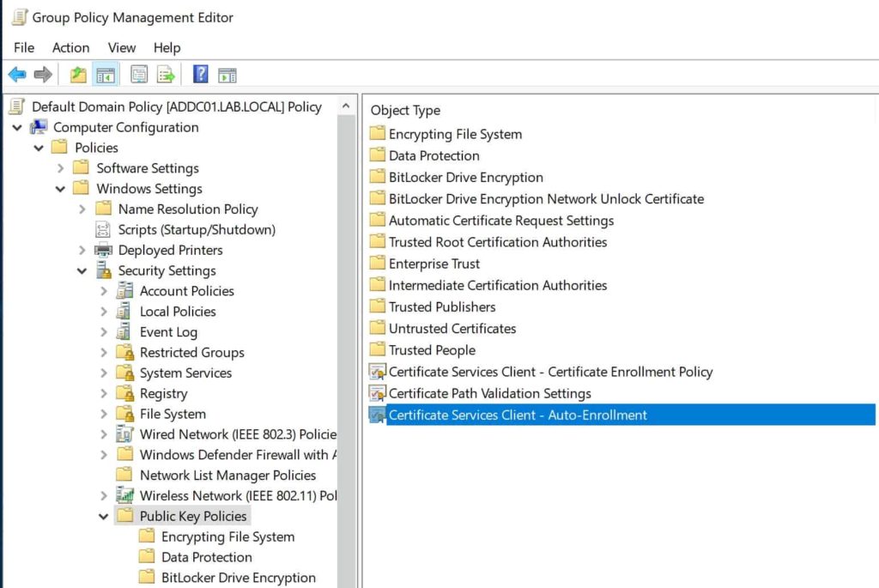This screenshot has width=879, height=588.
Task: Collapse the Public Key Policies node
Action: click(104, 516)
